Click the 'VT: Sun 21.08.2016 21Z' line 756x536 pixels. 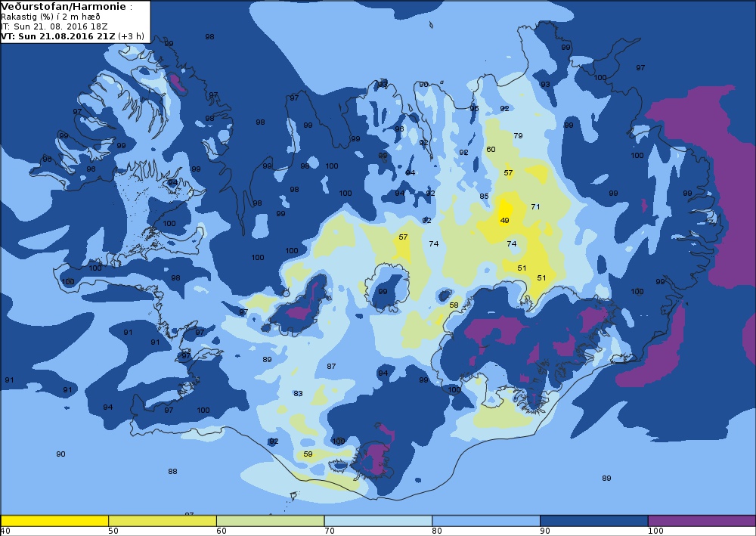click(x=58, y=36)
